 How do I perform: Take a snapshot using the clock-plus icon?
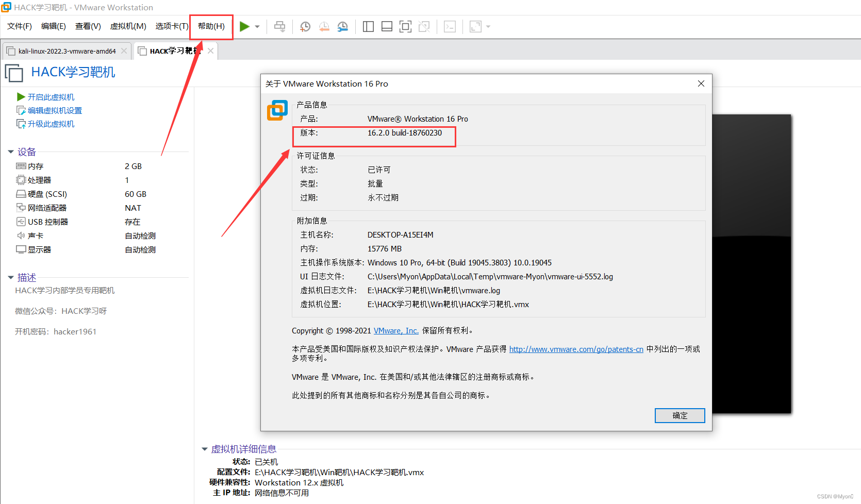coord(305,26)
